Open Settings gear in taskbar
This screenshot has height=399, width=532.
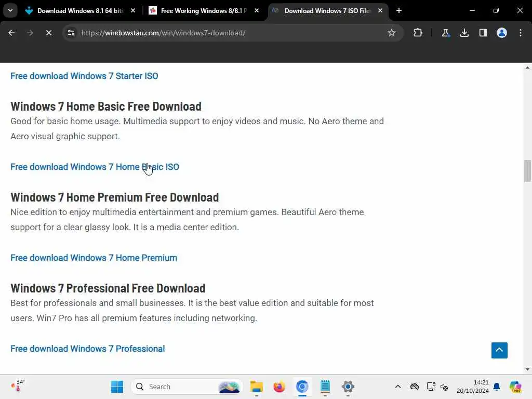point(348,387)
